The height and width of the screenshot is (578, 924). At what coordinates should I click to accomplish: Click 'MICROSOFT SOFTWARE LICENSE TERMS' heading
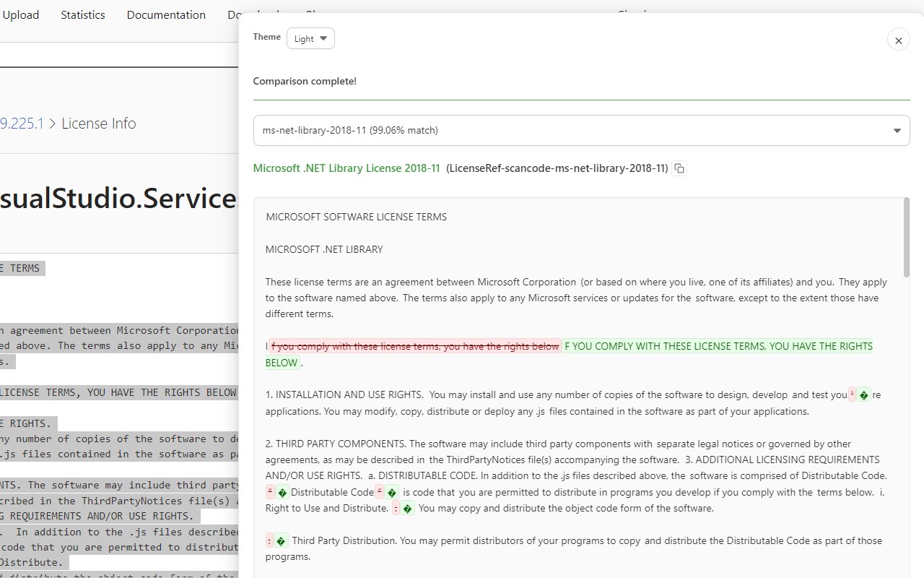(x=356, y=217)
